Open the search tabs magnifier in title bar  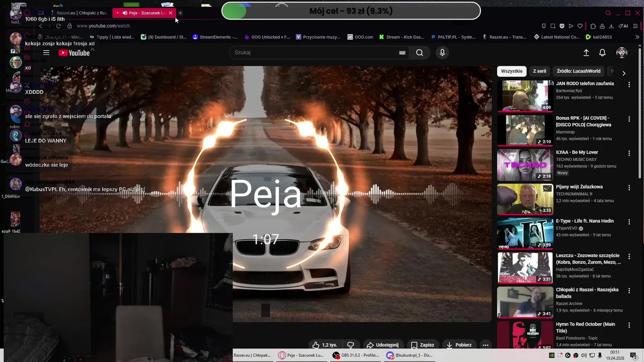[x=608, y=13]
